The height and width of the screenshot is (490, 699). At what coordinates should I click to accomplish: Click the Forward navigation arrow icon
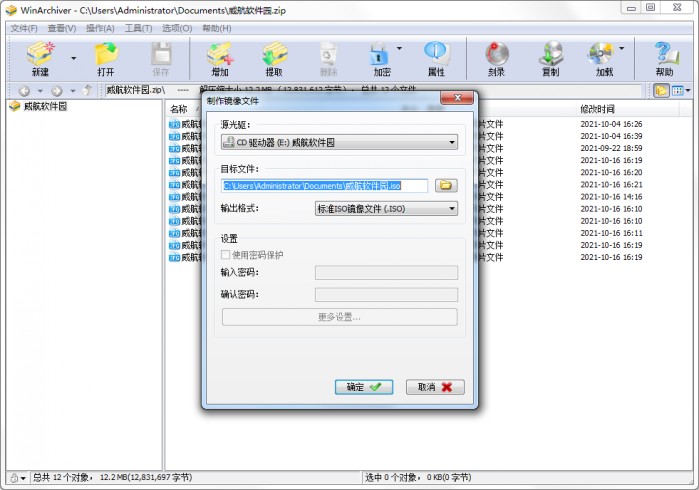point(57,91)
